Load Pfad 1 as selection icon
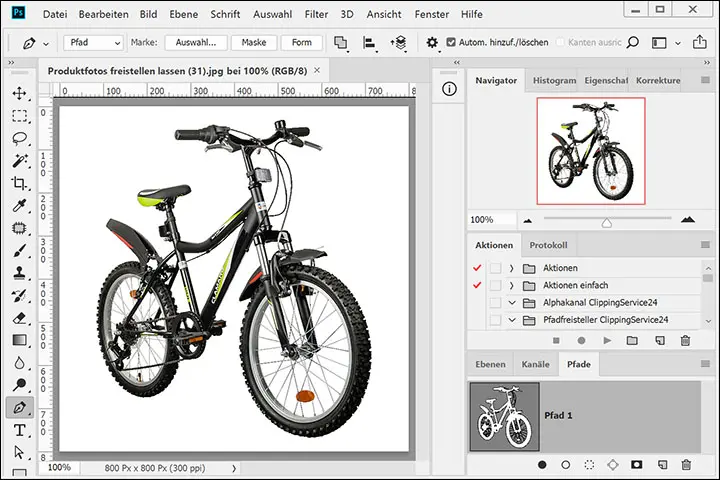The width and height of the screenshot is (720, 480). tap(589, 465)
